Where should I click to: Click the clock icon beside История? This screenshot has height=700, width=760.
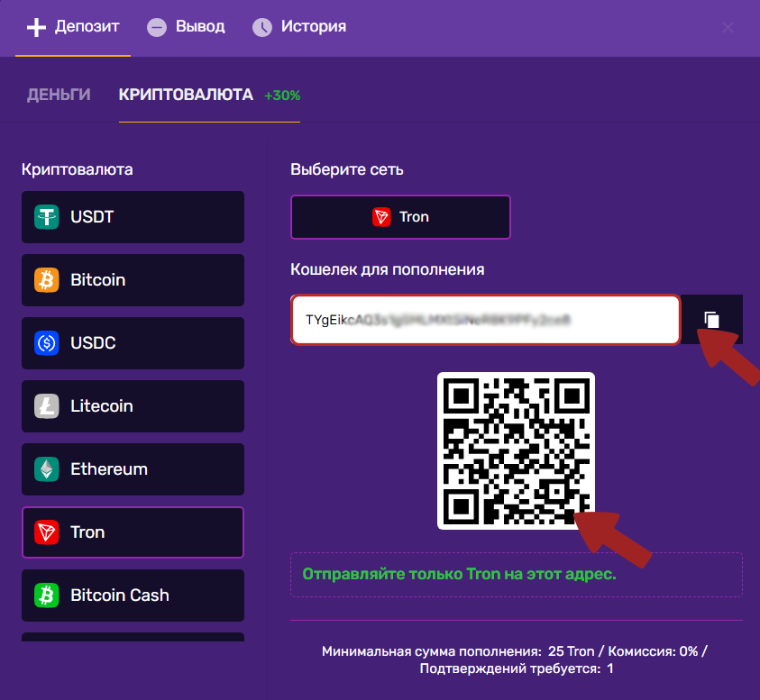click(262, 28)
